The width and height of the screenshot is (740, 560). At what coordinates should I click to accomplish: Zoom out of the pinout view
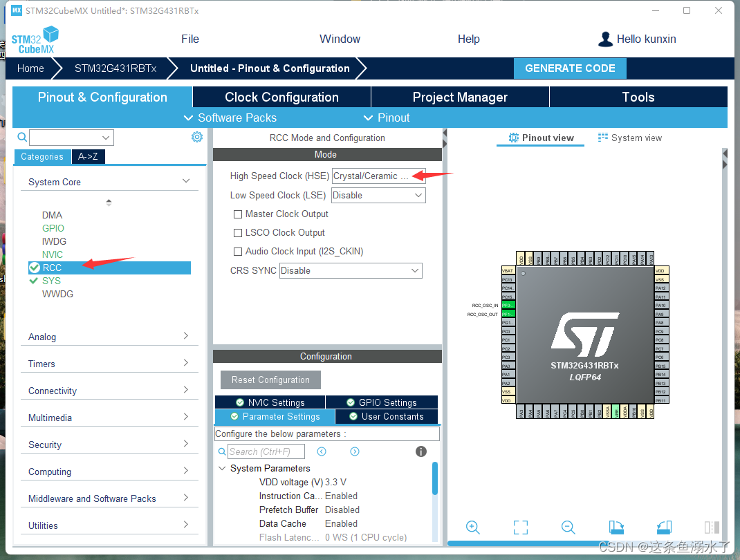(x=568, y=527)
